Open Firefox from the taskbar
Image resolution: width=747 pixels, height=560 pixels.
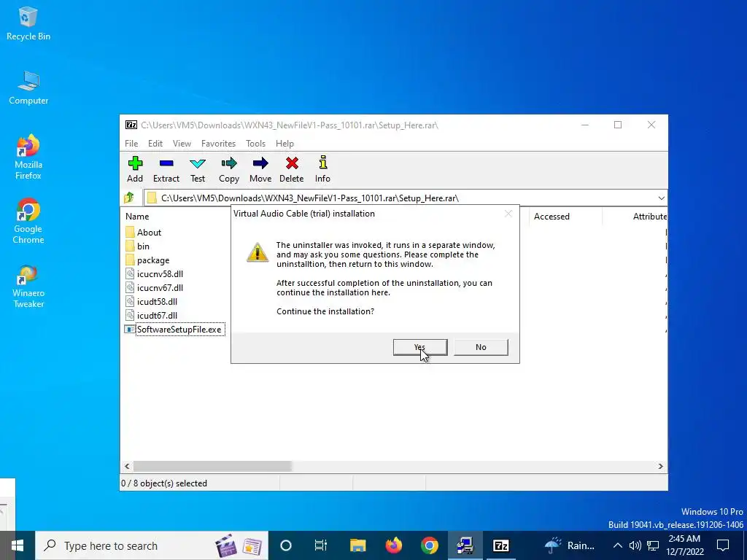tap(393, 545)
